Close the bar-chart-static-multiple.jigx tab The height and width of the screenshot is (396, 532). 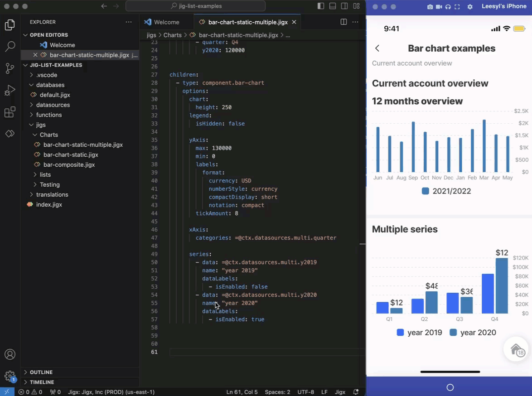pos(294,22)
